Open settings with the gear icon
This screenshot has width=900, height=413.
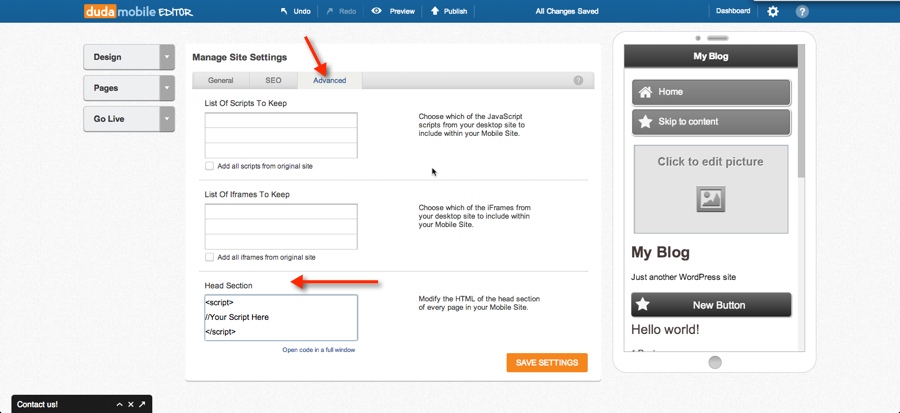click(773, 11)
